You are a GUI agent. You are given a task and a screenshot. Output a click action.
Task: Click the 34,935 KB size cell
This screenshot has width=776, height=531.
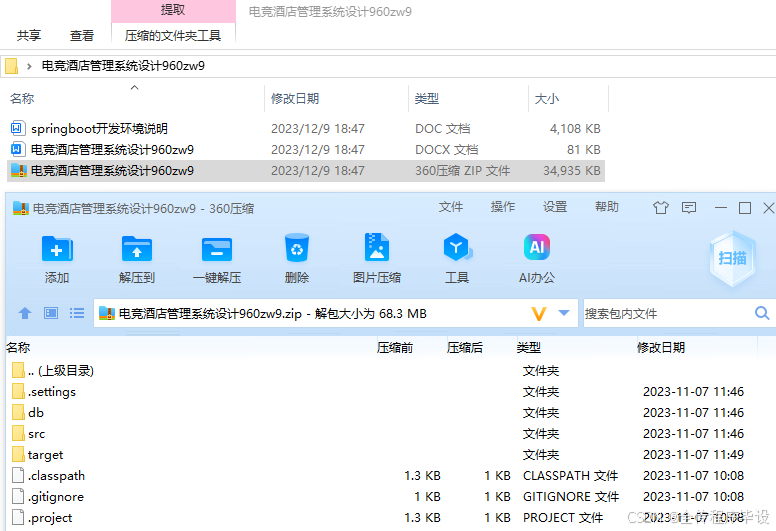[x=572, y=171]
